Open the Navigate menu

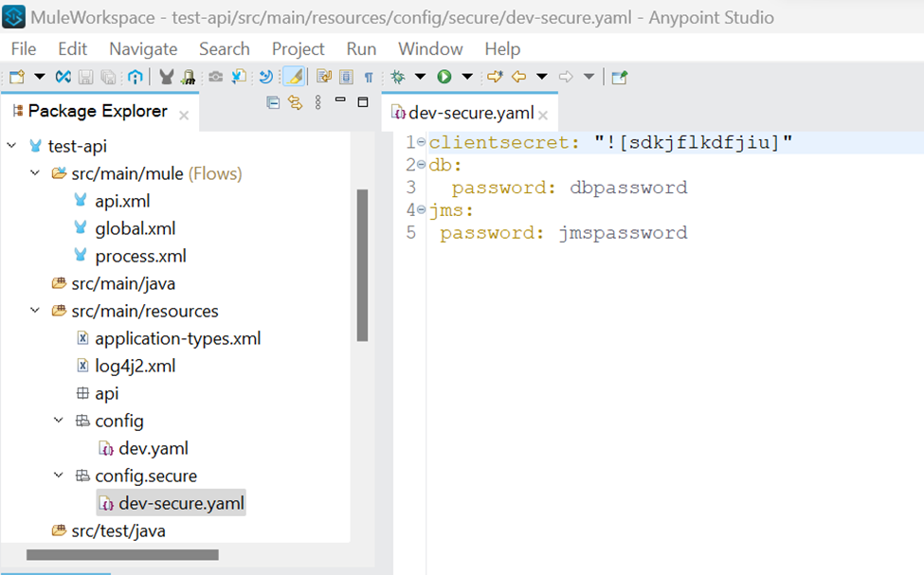[143, 48]
